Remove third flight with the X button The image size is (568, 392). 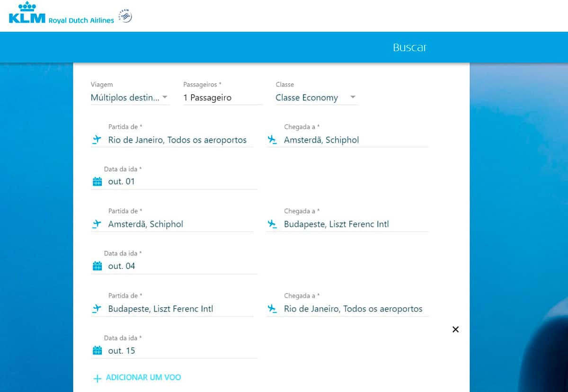click(455, 330)
